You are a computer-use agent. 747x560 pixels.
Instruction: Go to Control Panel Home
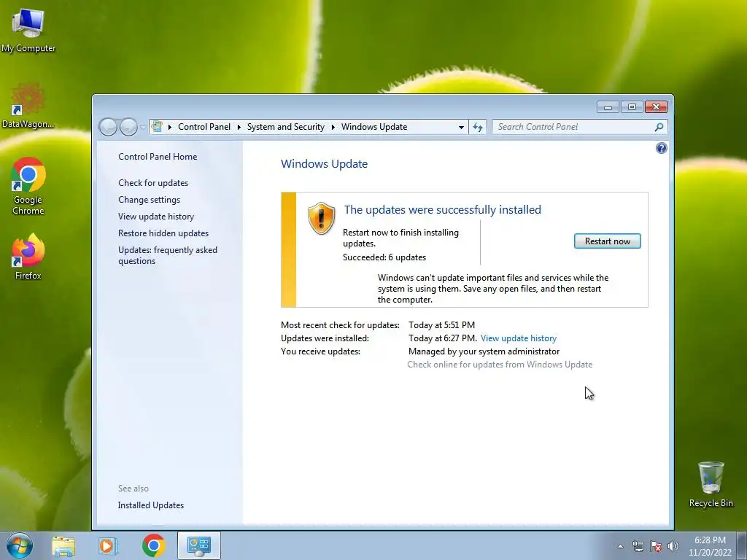click(x=158, y=157)
